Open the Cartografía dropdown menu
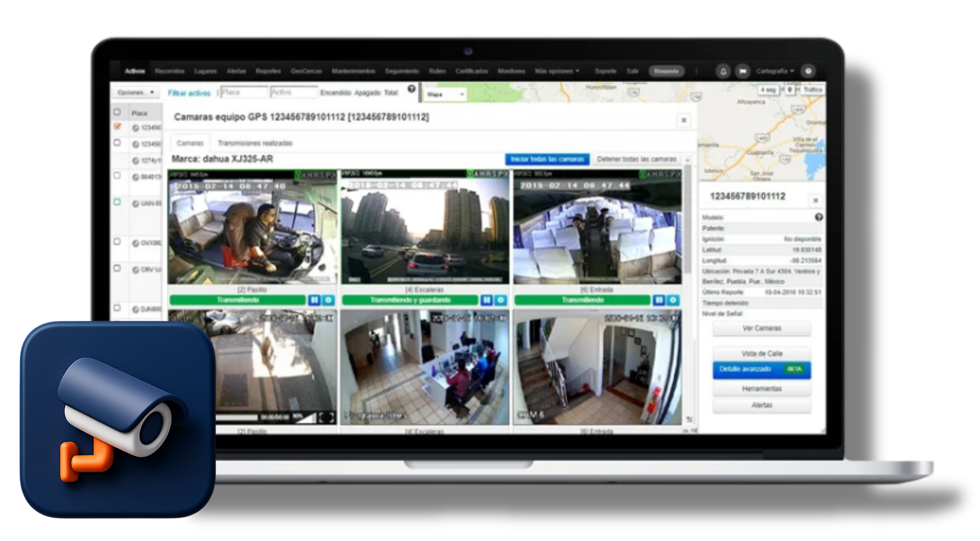The height and width of the screenshot is (541, 980). [x=775, y=72]
